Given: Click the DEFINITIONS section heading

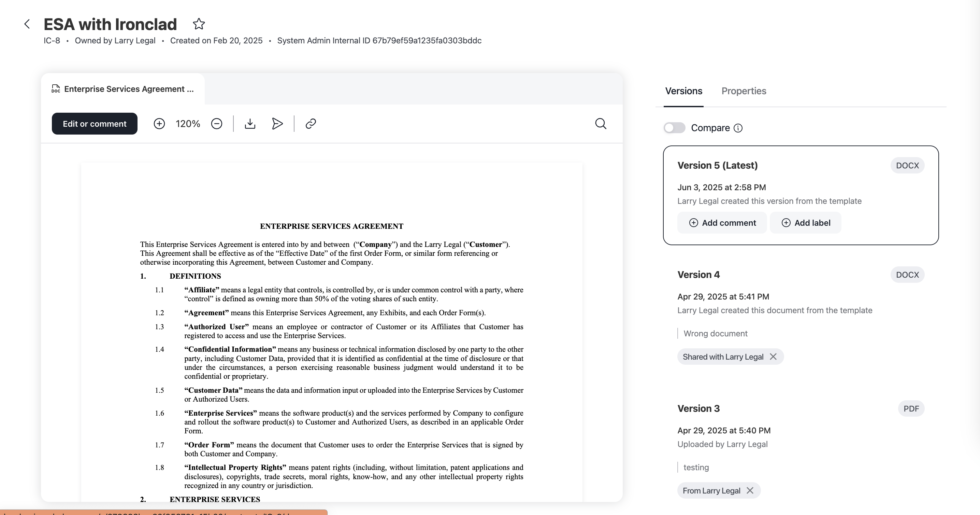Looking at the screenshot, I should [195, 276].
